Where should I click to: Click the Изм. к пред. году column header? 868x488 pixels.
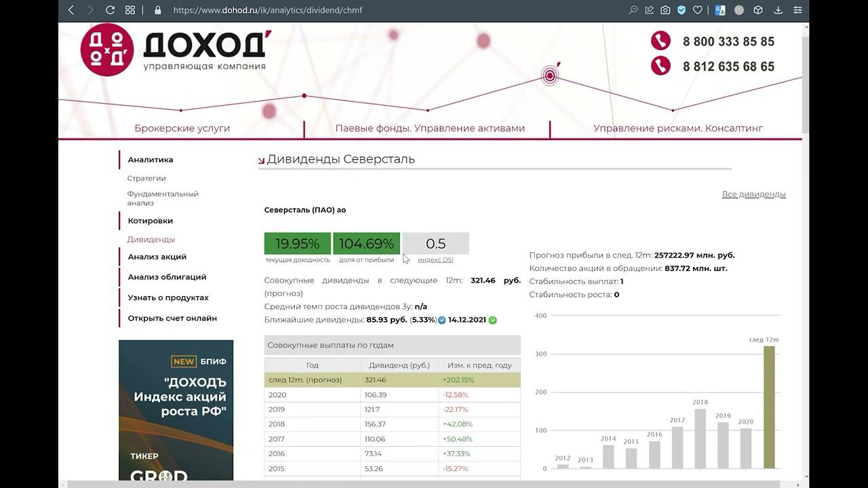[479, 365]
